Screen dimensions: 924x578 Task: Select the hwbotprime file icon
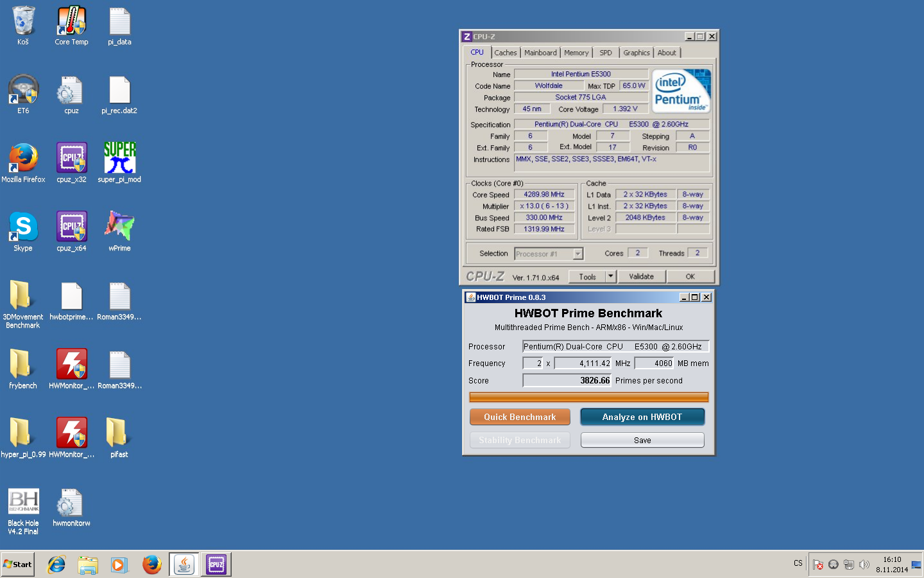tap(71, 301)
